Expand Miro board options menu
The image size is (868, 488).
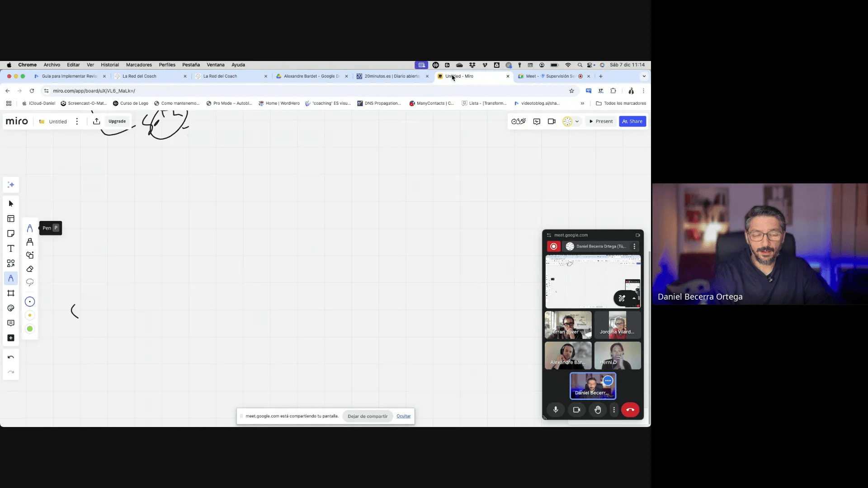point(76,121)
